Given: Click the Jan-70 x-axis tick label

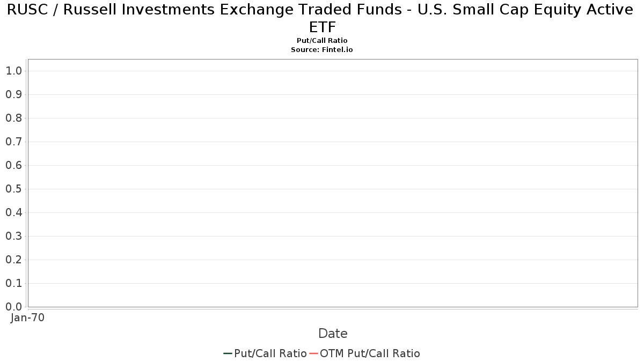Looking at the screenshot, I should pyautogui.click(x=28, y=317).
